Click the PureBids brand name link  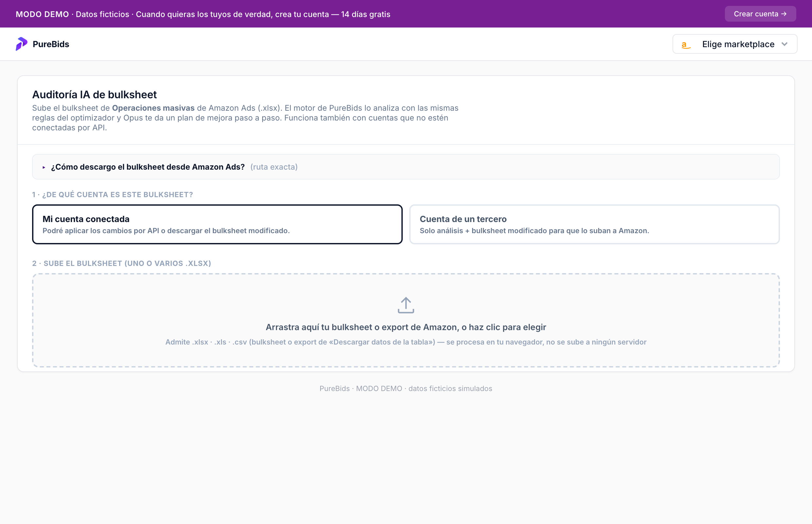(x=51, y=44)
